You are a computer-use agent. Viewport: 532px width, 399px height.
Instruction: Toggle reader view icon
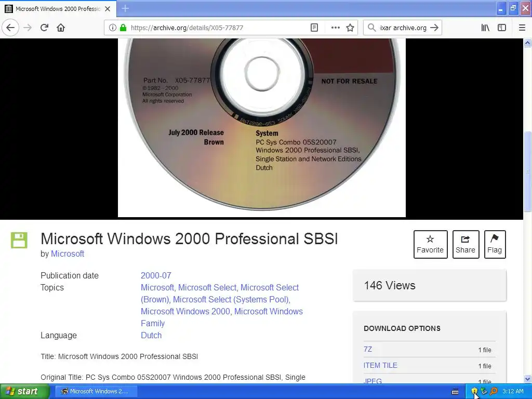[314, 28]
